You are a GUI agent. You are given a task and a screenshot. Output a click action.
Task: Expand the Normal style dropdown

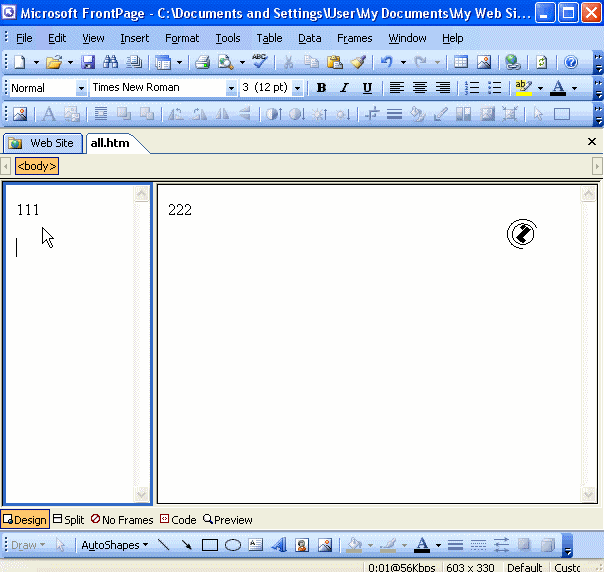tap(81, 88)
